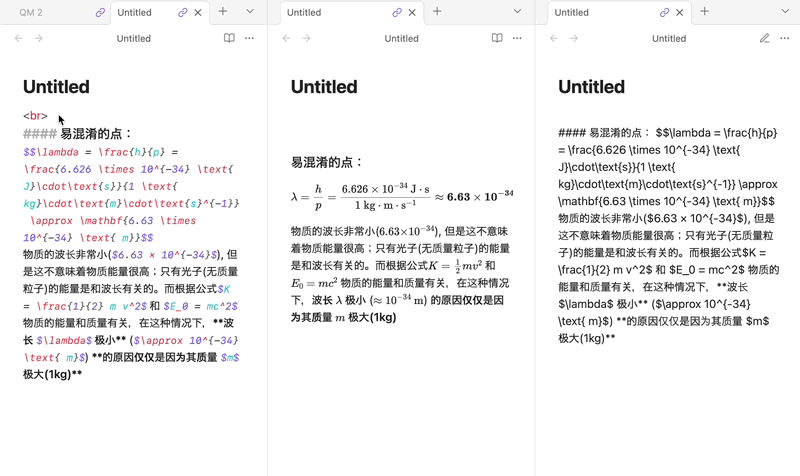800x476 pixels.
Task: Navigate back in the left pane
Action: click(18, 38)
